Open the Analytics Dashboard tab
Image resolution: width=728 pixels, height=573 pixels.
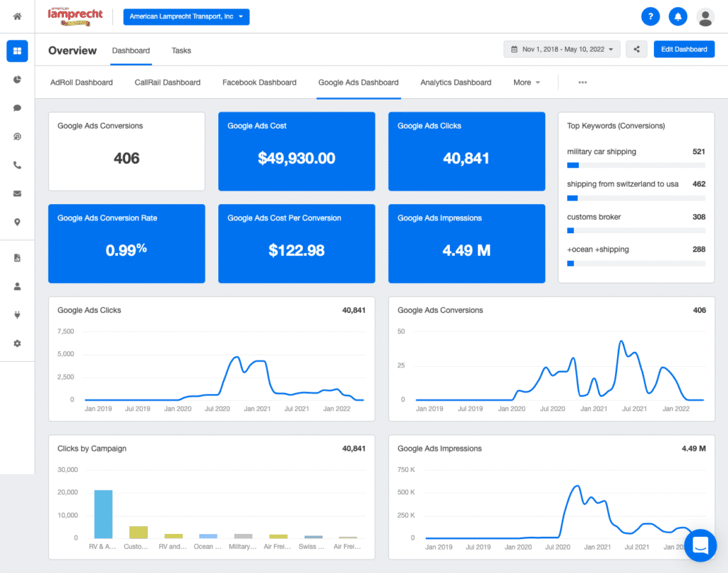pos(456,82)
